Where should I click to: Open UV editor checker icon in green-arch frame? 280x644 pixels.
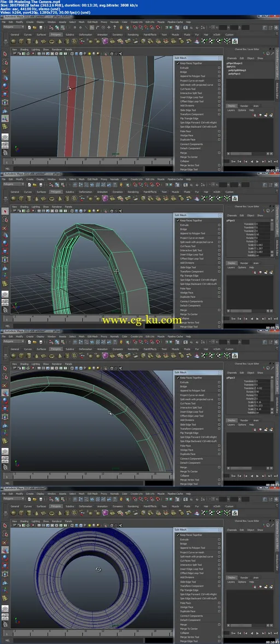pos(235,198)
